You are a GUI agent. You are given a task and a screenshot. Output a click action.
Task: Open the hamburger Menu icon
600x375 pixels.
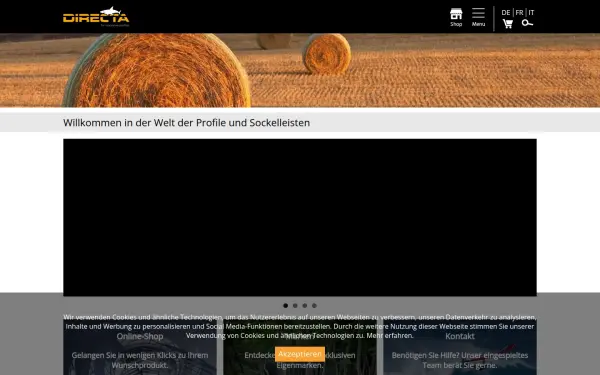coord(478,17)
